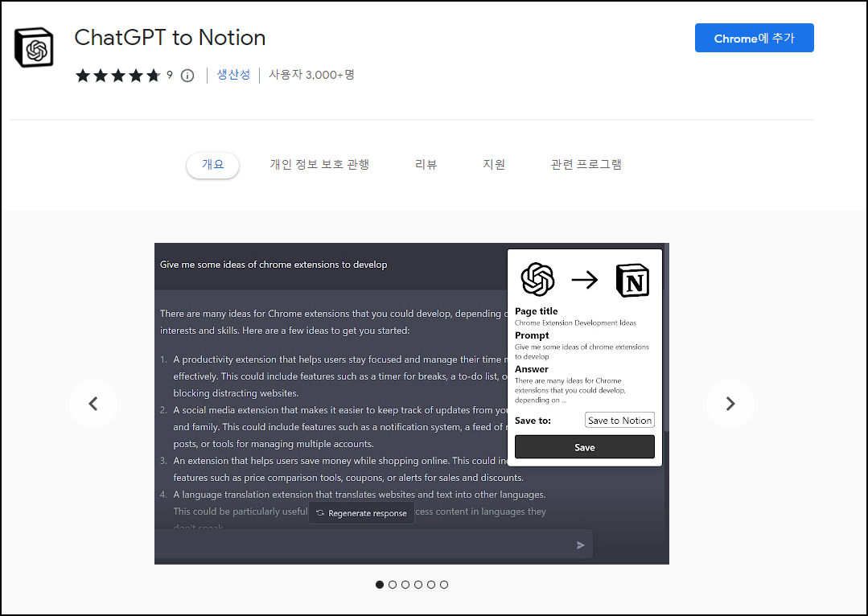Click the rating count 9
Viewport: 868px width, 616px height.
(x=170, y=74)
